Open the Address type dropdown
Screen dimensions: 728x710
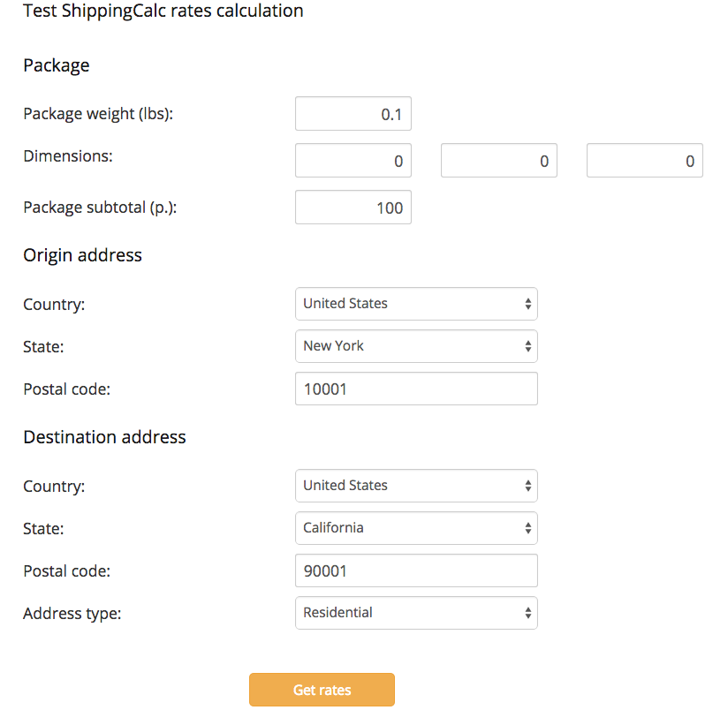tap(415, 613)
